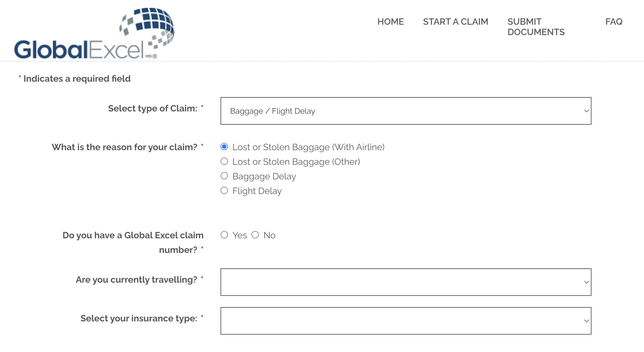Open the Baggage / Flight Delay claim type dropdown
Screen dimensions: 644x352
[405, 111]
